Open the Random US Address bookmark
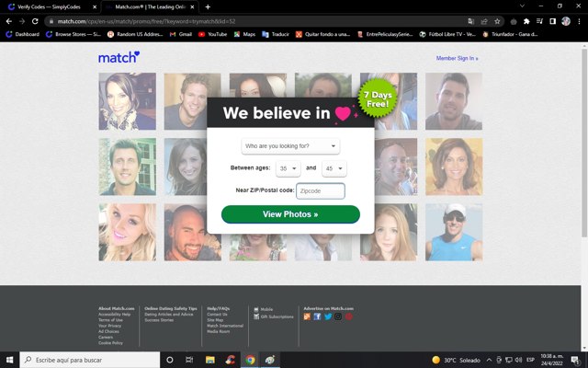Viewport: 588px width, 368px height. pyautogui.click(x=135, y=34)
